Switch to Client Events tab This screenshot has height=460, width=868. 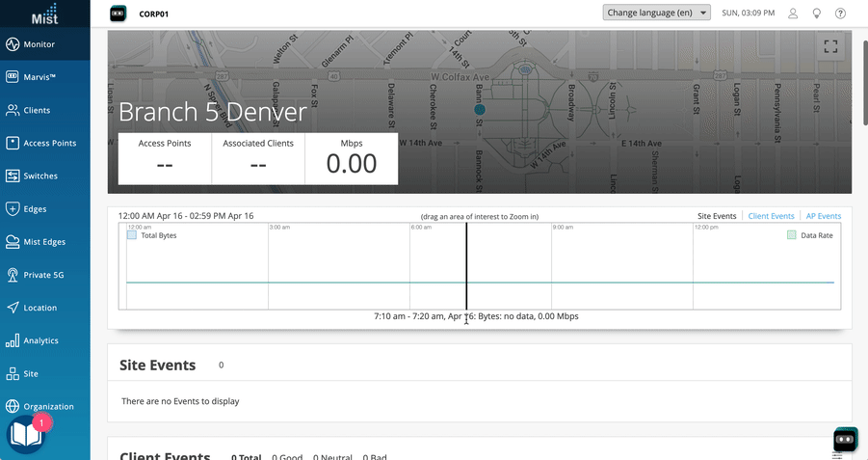771,216
